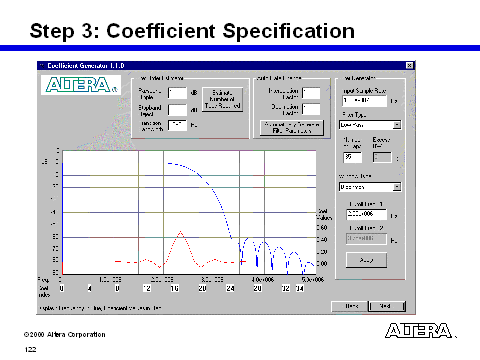
Task: Return with the Back button
Action: pyautogui.click(x=350, y=306)
